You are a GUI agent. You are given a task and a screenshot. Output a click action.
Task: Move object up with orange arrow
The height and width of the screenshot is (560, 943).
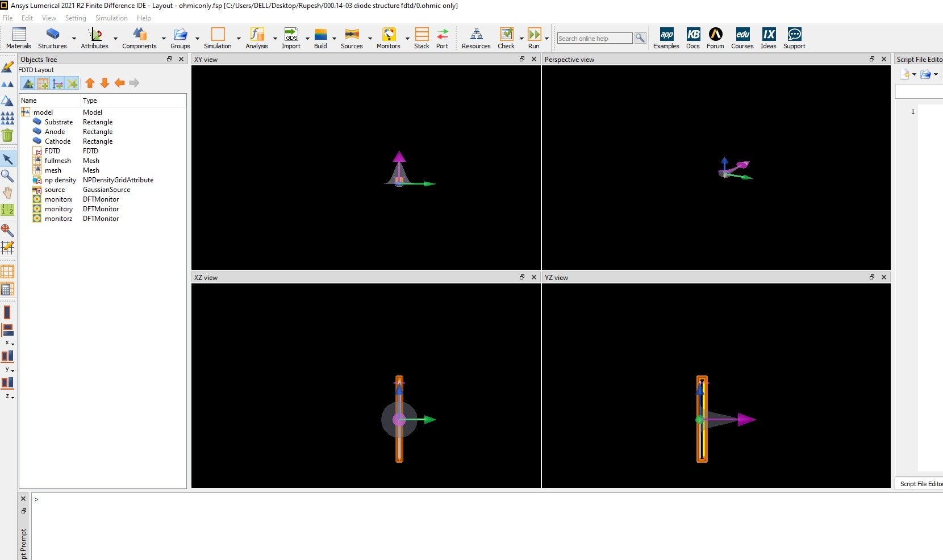[90, 83]
